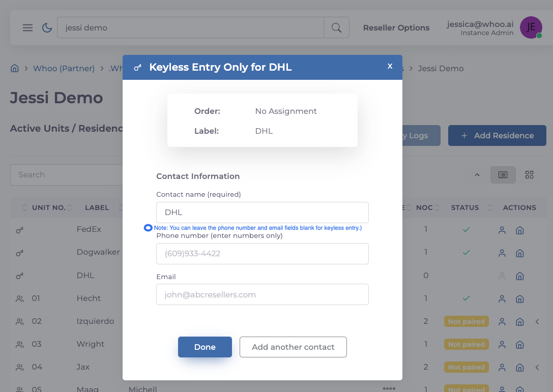553x392 pixels.
Task: Open contacts person icon in FedEx row
Action: click(x=502, y=230)
